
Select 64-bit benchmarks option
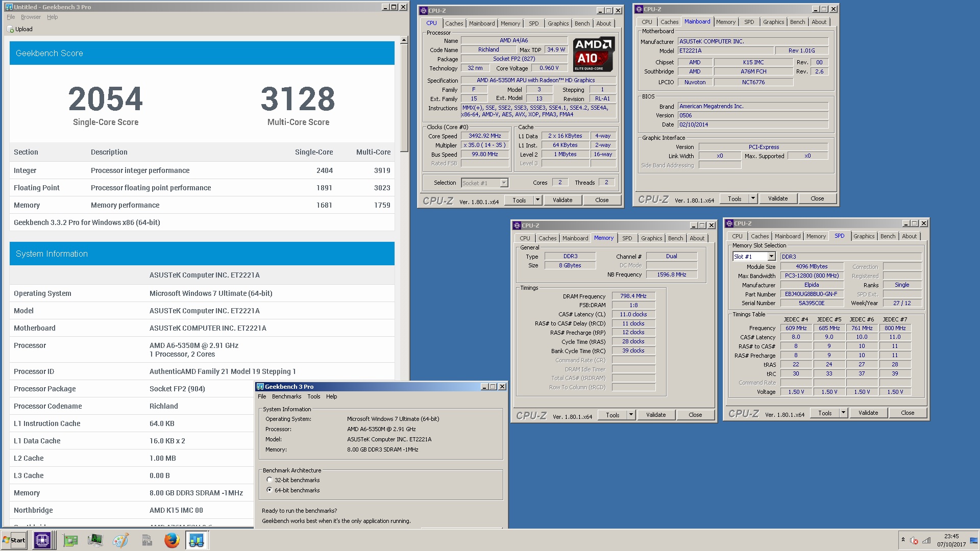[x=269, y=490]
